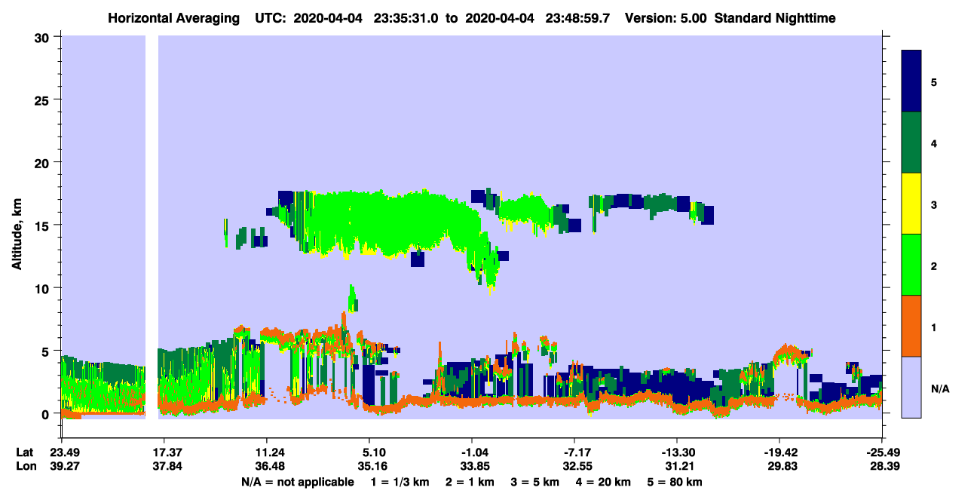Click the legend text '2 = 1 km'
Screen dimensions: 980x503
click(470, 482)
